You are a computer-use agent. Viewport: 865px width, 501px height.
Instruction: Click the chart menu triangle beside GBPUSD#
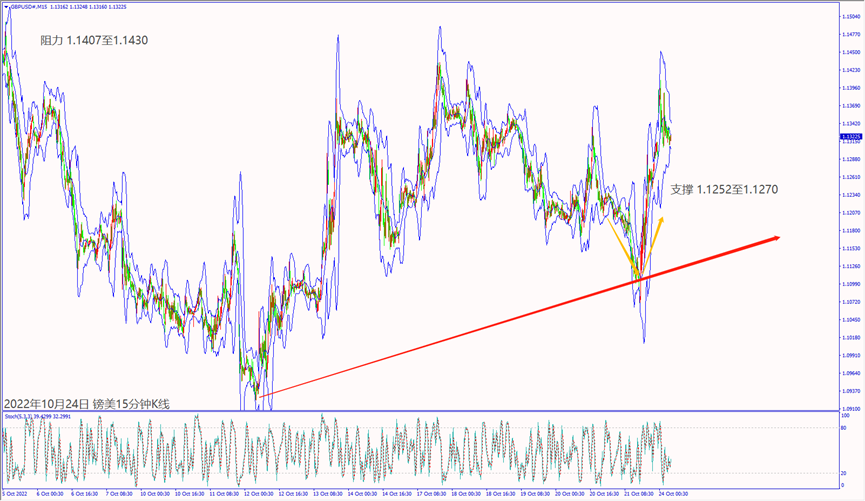pos(5,6)
